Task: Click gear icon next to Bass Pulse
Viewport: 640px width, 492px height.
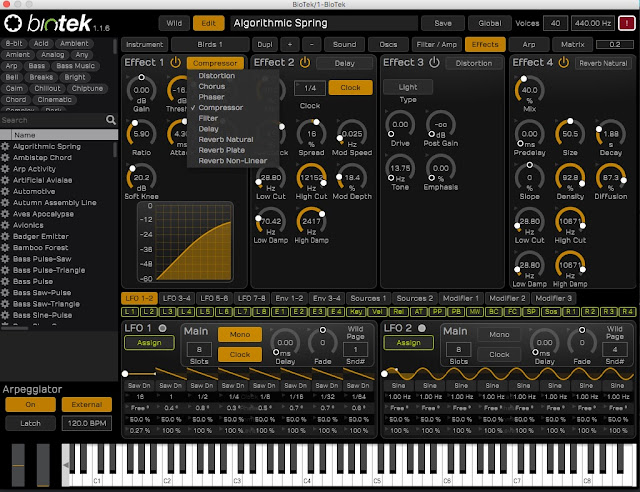Action: [x=5, y=281]
